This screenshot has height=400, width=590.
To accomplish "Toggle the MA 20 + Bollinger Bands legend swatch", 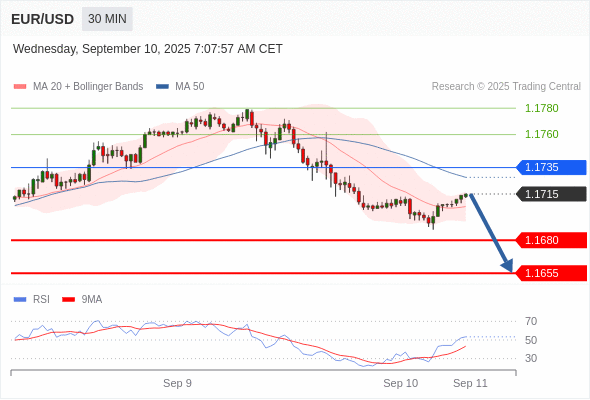I will click(x=20, y=87).
